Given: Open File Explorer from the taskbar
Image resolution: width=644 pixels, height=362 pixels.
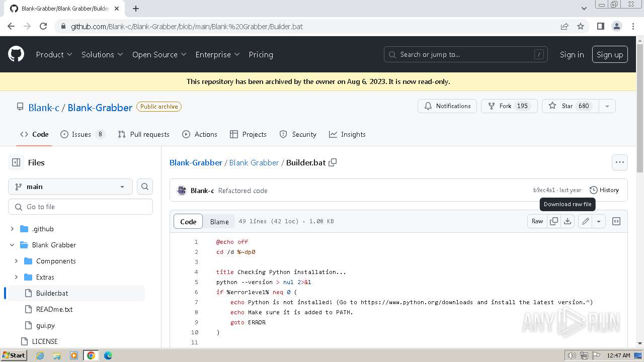Looking at the screenshot, I should (57, 355).
